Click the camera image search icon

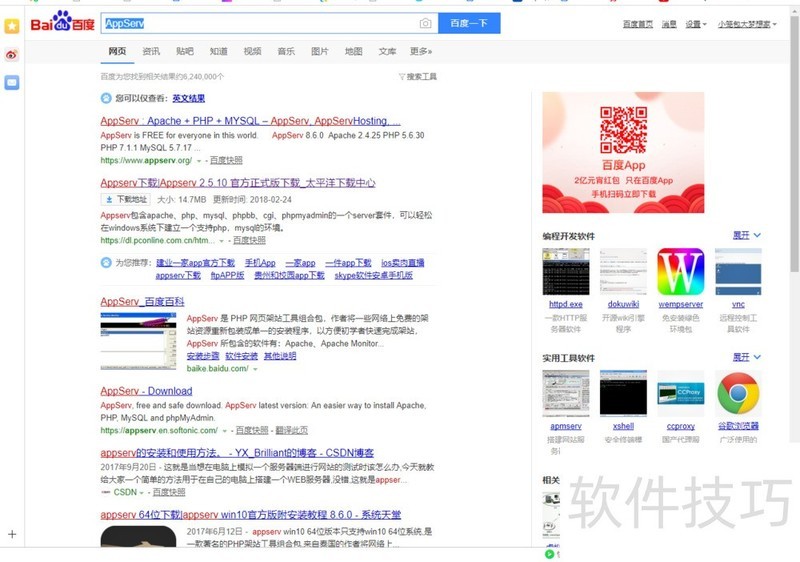[425, 23]
